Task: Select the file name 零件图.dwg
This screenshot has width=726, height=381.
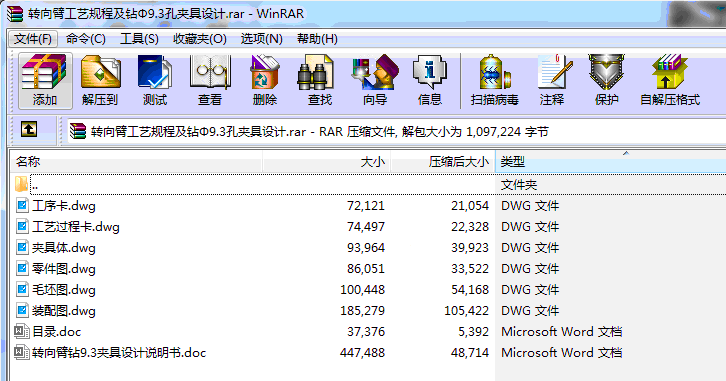Action: tap(64, 269)
